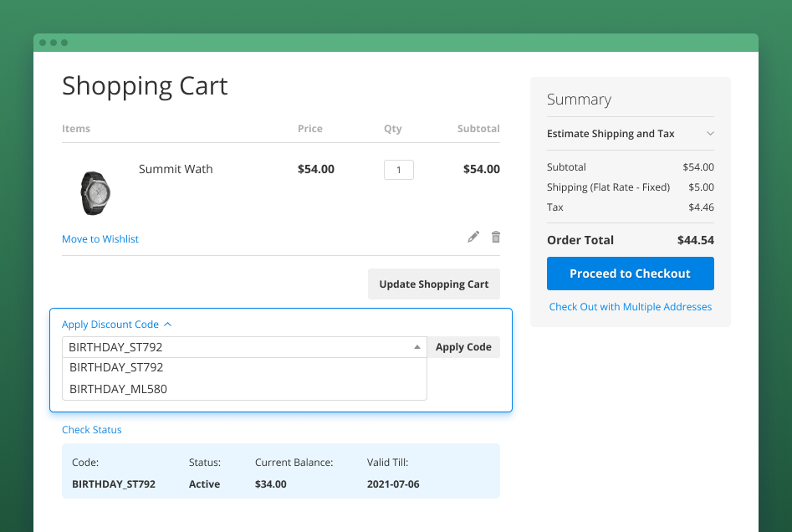
Task: Click the Summary panel heading
Action: tap(579, 99)
